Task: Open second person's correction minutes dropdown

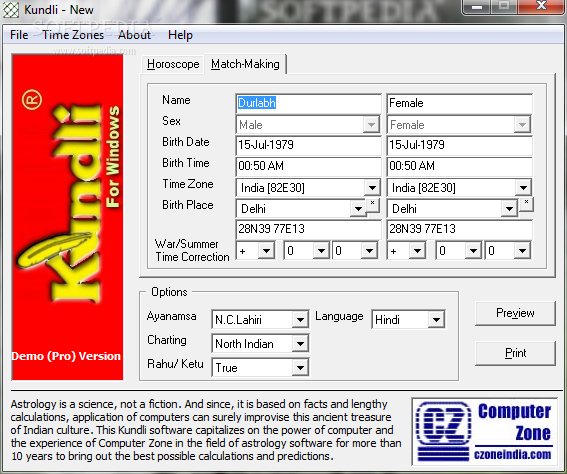Action: 522,251
